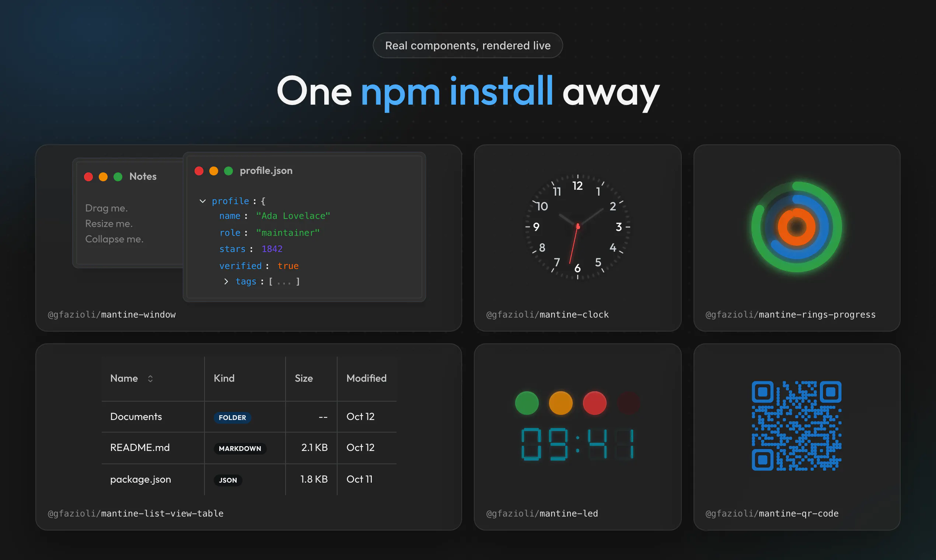Click the 'Real components, rendered live' pill
The width and height of the screenshot is (936, 560).
click(x=468, y=45)
